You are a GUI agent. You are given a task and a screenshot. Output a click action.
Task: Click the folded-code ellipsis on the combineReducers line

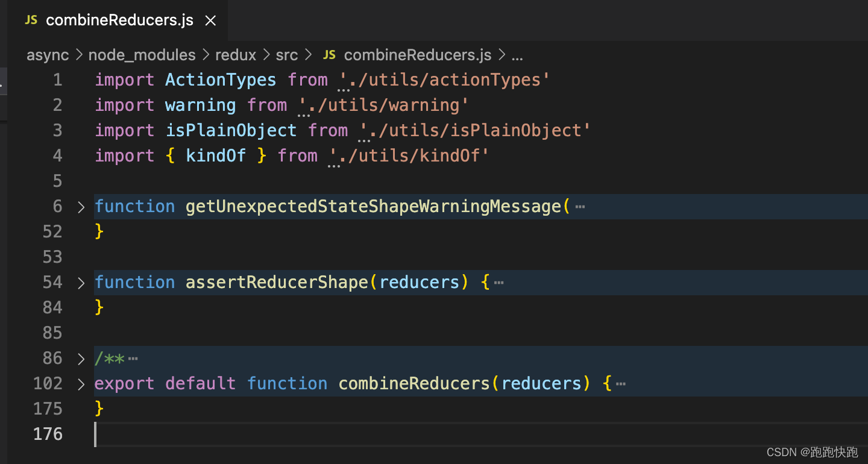pyautogui.click(x=621, y=383)
